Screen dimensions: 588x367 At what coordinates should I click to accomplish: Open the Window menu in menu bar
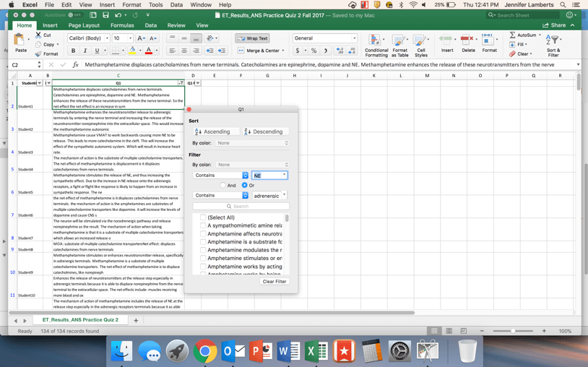coord(201,5)
